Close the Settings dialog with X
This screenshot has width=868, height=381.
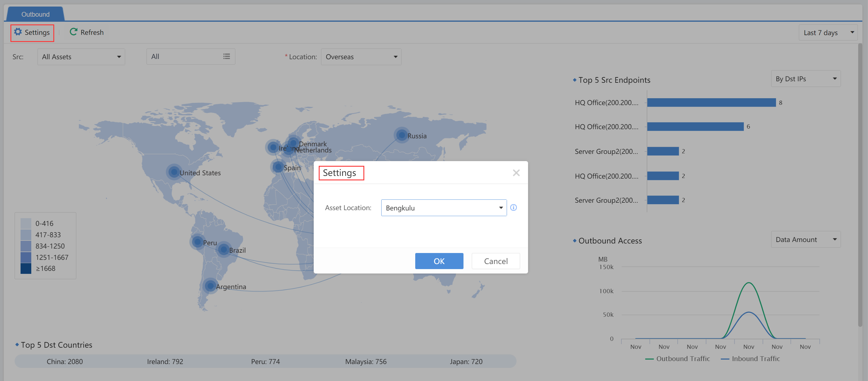tap(516, 173)
